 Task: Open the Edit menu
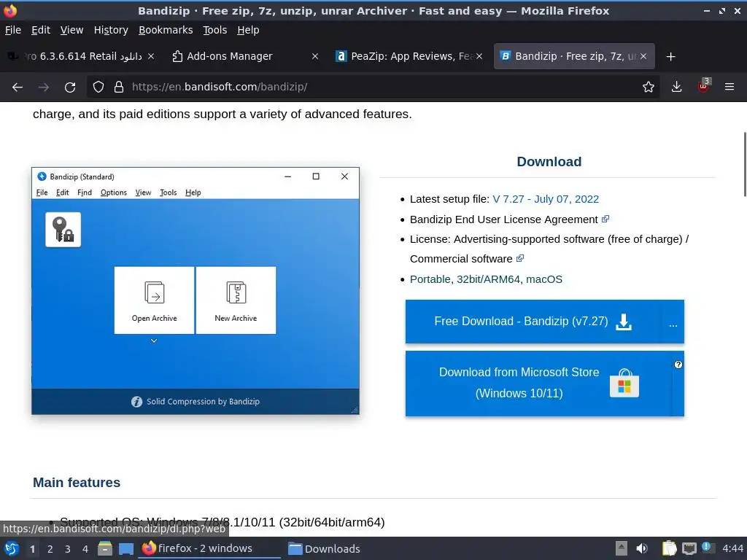pos(41,30)
